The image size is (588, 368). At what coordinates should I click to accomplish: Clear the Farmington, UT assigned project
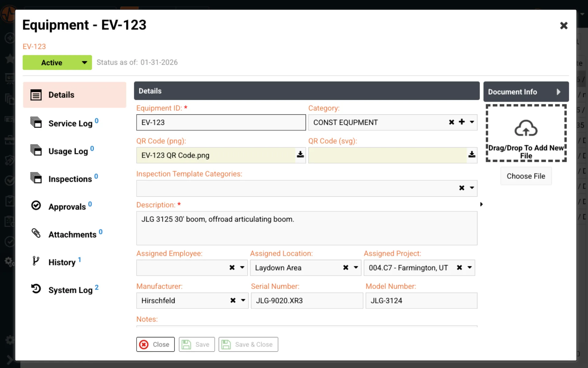[x=459, y=267]
